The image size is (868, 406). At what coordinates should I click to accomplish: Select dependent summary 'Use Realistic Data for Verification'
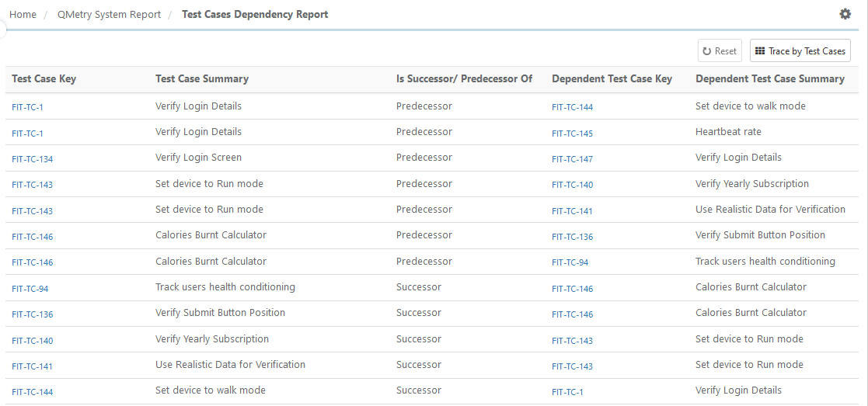pyautogui.click(x=771, y=210)
